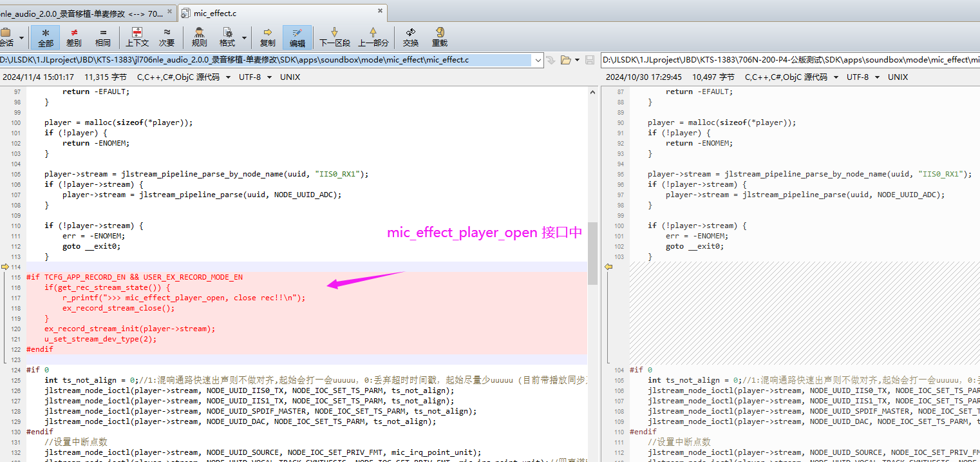Click the left file path field
Image resolution: width=980 pixels, height=462 pixels.
pos(267,60)
